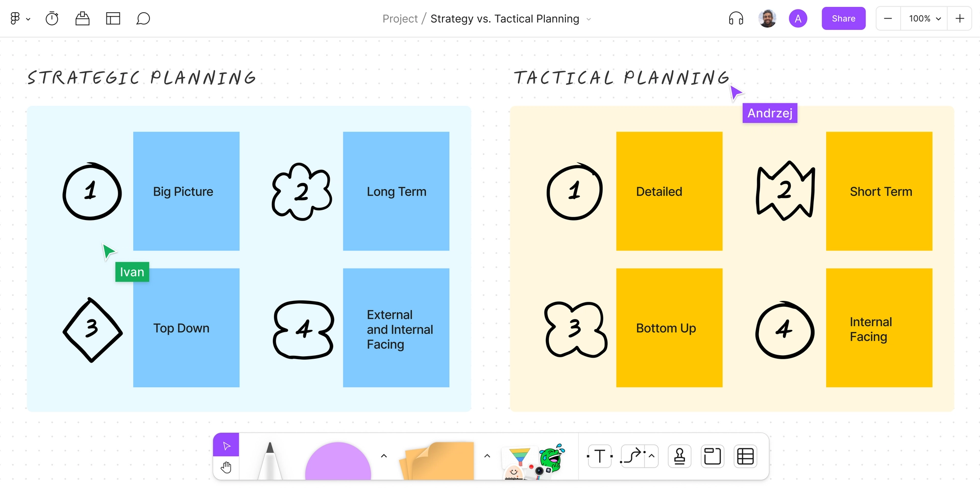This screenshot has width=980, height=490.
Task: Start the collaboration Timer
Action: click(52, 18)
